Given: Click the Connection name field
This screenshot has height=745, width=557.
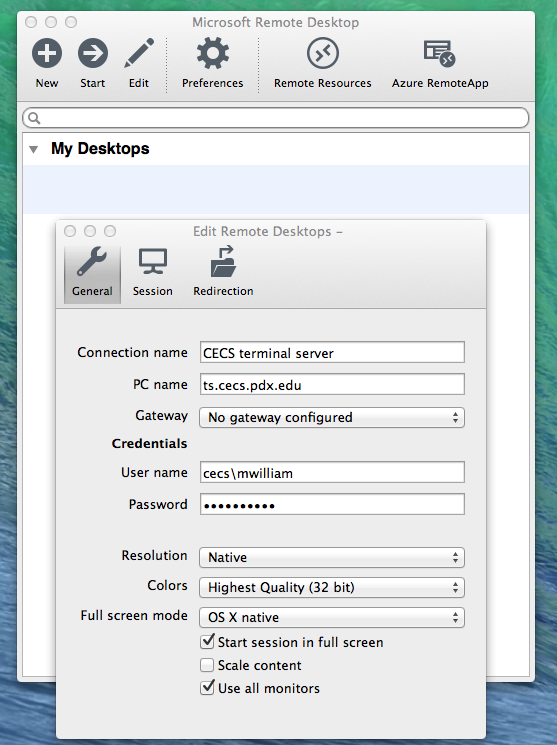Looking at the screenshot, I should 332,353.
